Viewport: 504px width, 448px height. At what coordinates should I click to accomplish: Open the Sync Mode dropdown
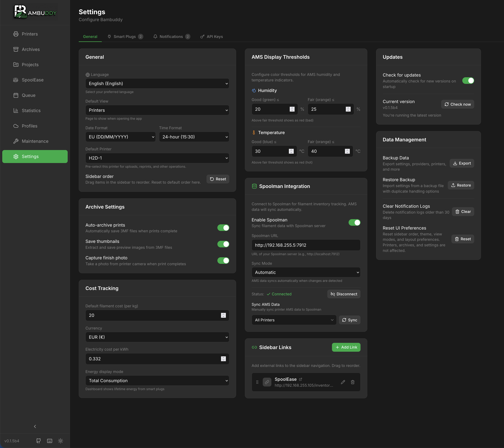(x=306, y=272)
